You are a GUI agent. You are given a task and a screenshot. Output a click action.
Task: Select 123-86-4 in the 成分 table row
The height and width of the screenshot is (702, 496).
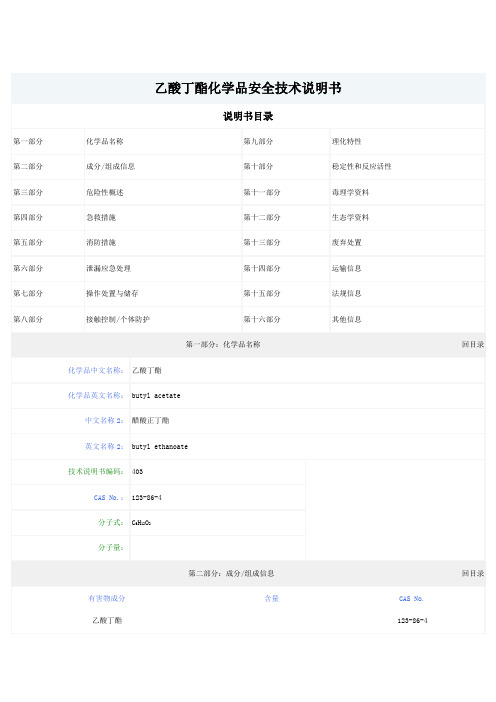pos(413,621)
